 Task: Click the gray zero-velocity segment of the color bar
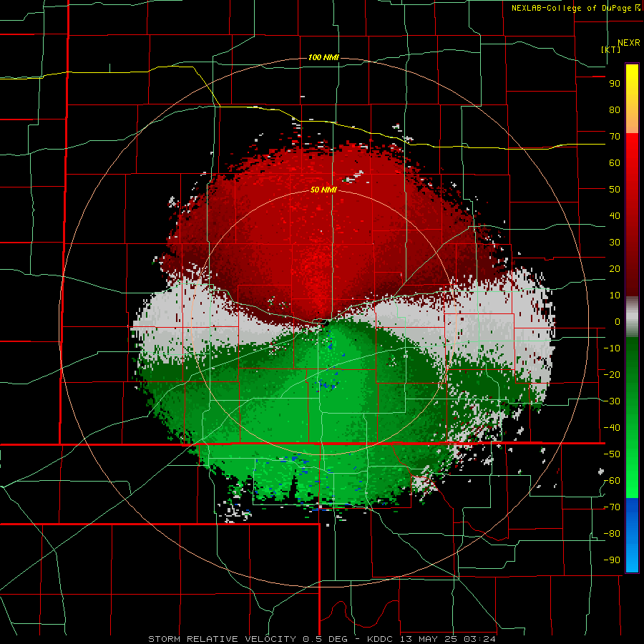click(632, 316)
